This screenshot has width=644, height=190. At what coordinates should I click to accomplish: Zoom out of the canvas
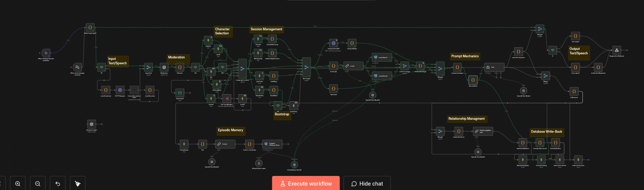(38, 183)
